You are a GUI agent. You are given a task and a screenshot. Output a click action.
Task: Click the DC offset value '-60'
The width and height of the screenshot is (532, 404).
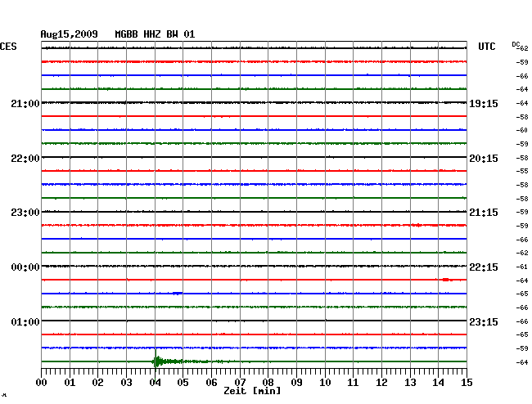point(522,130)
